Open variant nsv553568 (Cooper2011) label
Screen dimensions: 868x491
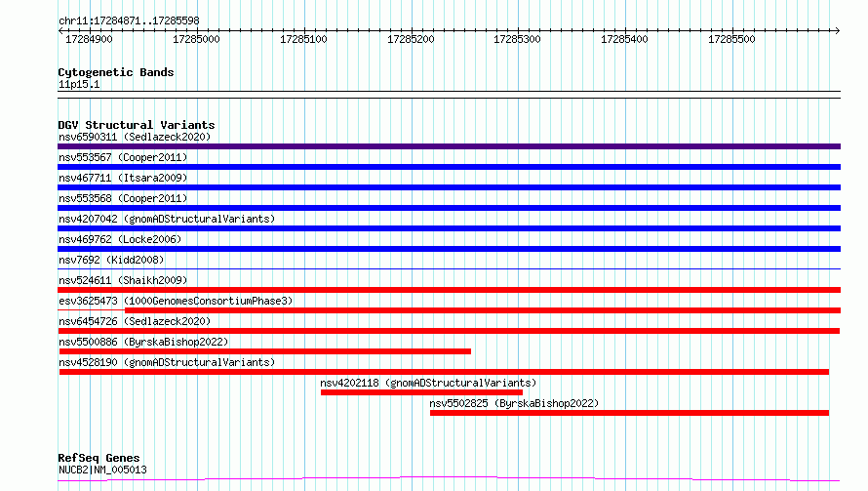click(123, 198)
